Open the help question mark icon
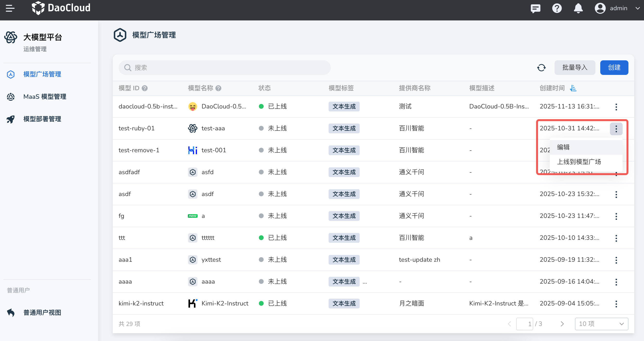This screenshot has width=644, height=341. 557,8
